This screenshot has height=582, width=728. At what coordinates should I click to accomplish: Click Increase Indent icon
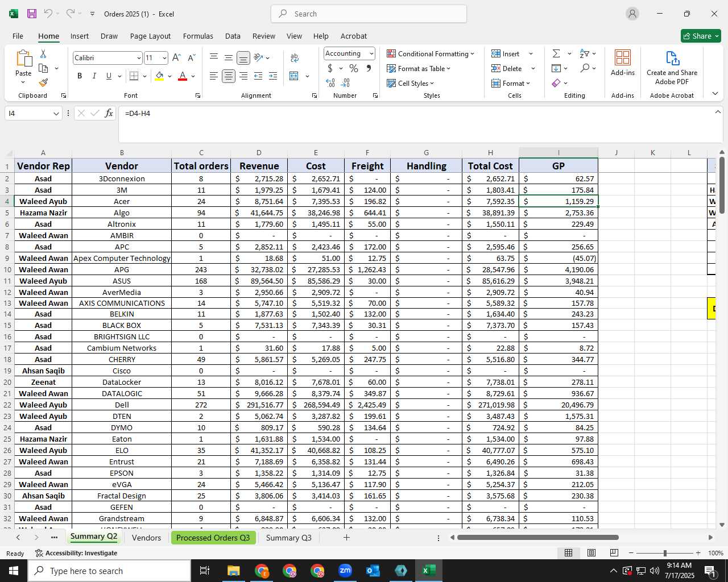tap(273, 76)
